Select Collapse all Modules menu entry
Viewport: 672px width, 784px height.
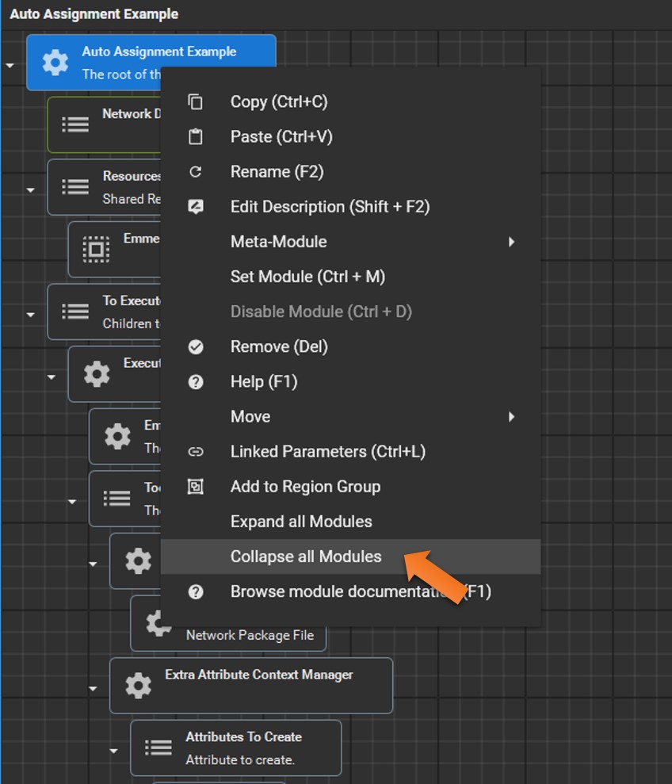point(306,556)
